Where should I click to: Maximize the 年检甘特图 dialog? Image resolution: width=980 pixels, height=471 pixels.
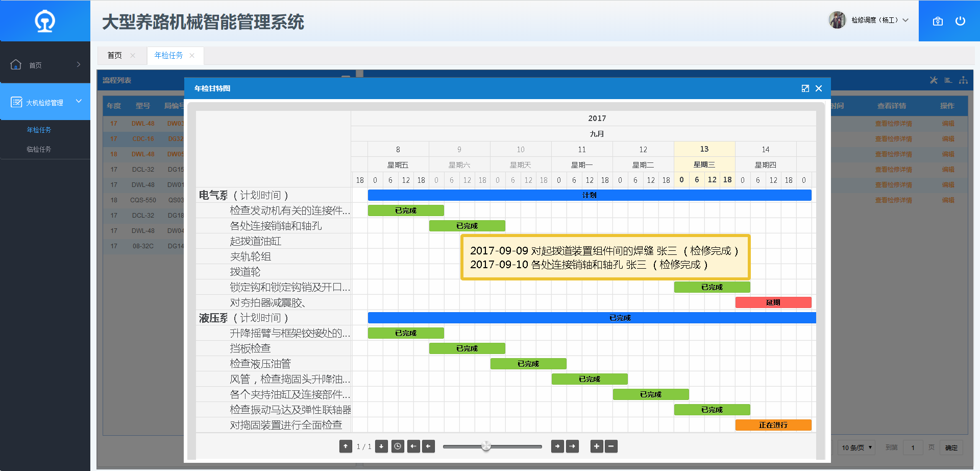[x=805, y=88]
